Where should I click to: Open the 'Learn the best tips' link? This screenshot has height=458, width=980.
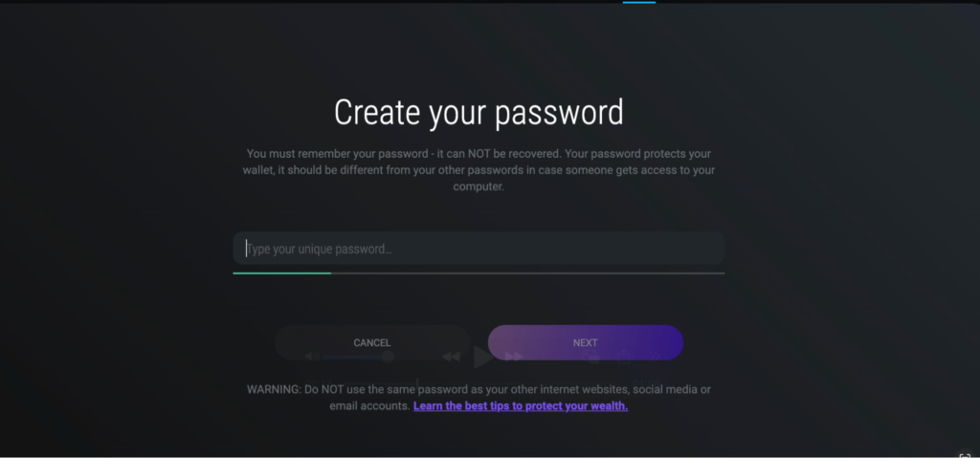pyautogui.click(x=521, y=405)
